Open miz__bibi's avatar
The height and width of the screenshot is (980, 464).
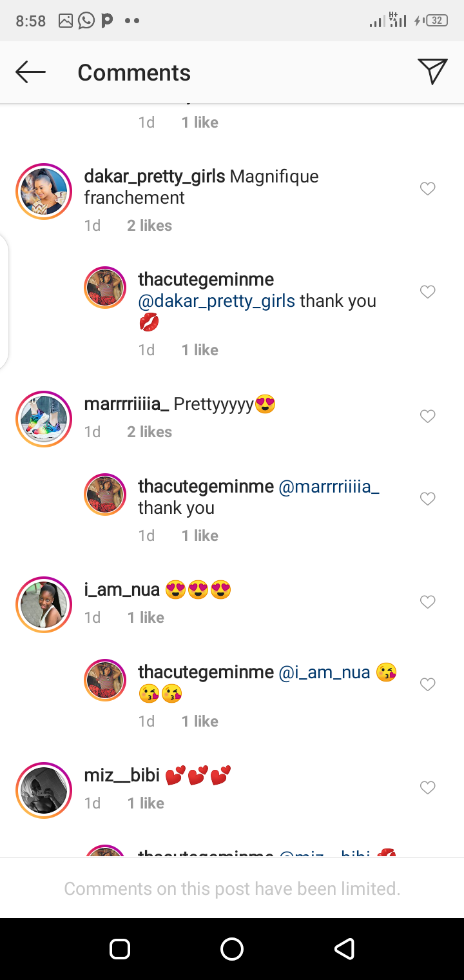[44, 790]
